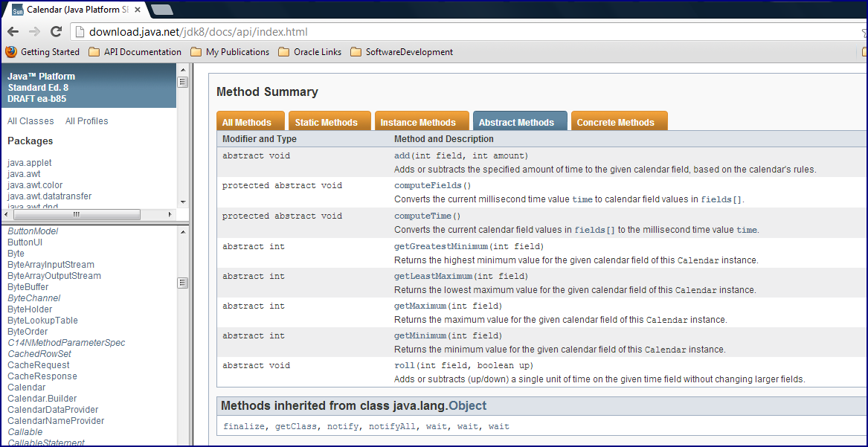Screen dimensions: 868x447
Task: Open the getMaximum method link
Action: pos(420,306)
